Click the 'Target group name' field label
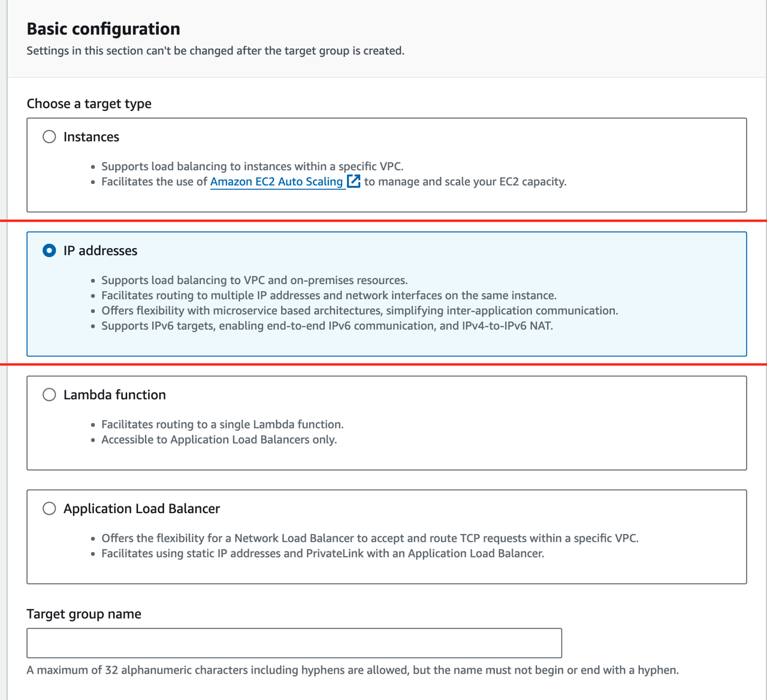This screenshot has height=700, width=767. click(84, 614)
